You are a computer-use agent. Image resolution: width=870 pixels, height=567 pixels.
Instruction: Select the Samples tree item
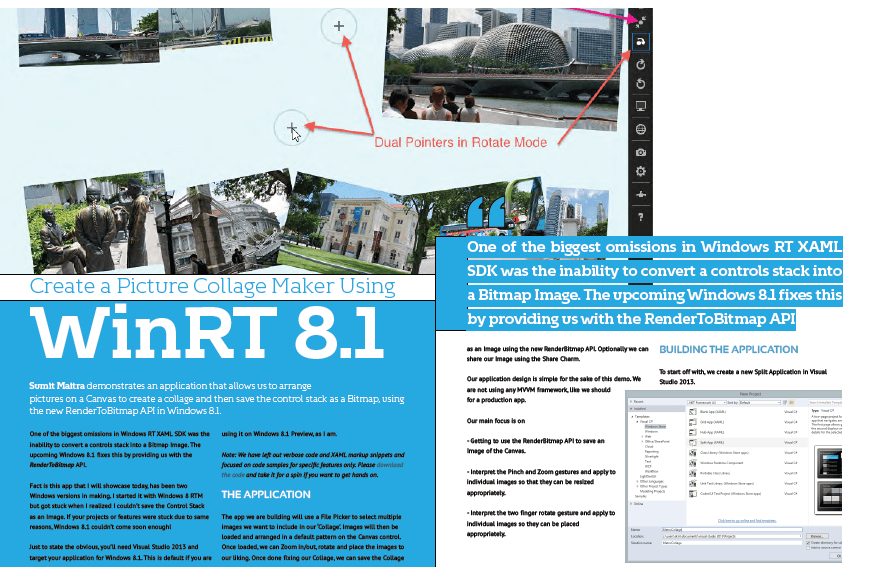[641, 497]
